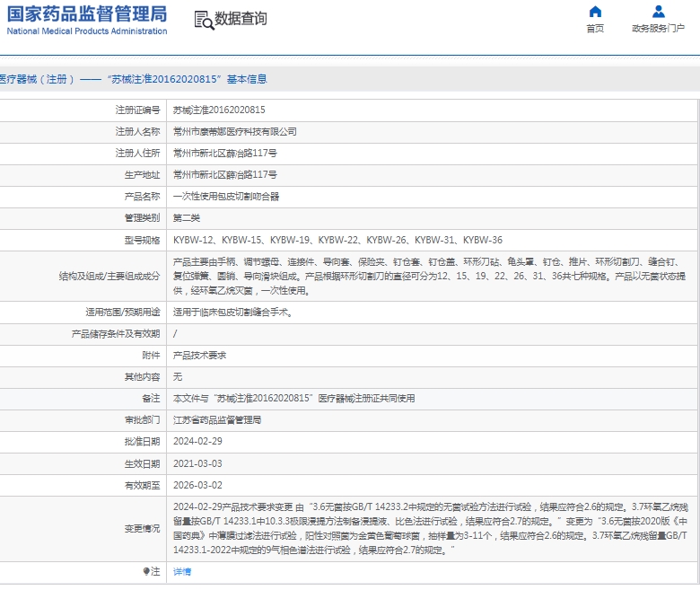Select 生产地址 address value
This screenshot has height=590, width=700.
click(225, 174)
